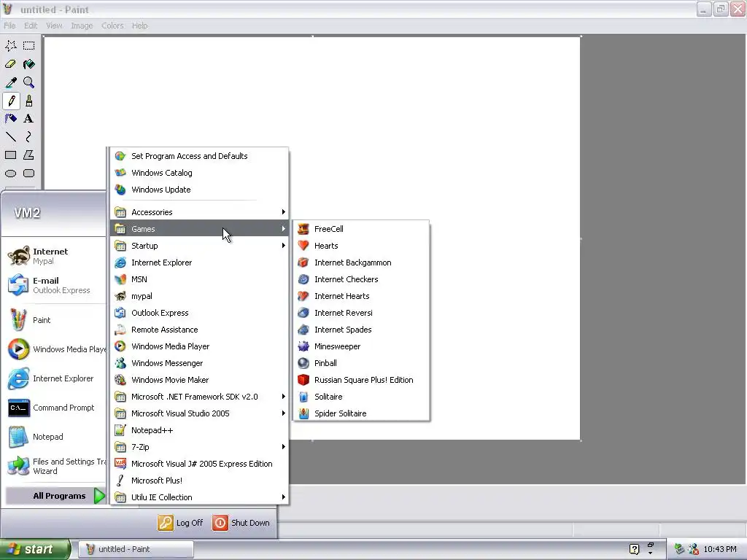Select the Ellipse tool
Image resolution: width=747 pixels, height=560 pixels.
coord(10,174)
